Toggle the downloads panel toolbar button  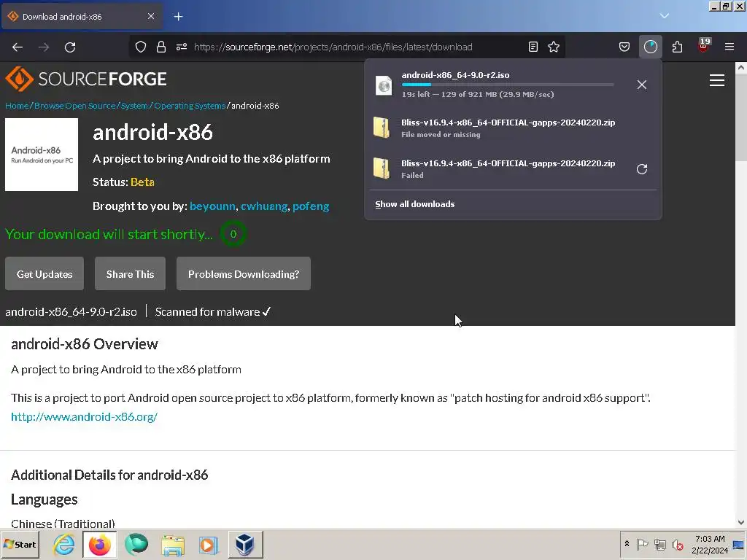(x=650, y=47)
